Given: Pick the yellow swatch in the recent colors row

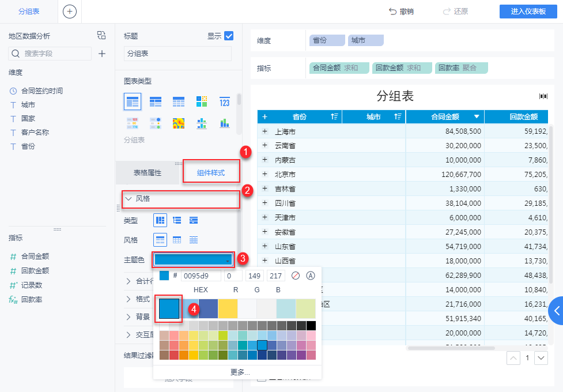Looking at the screenshot, I should click(x=228, y=308).
